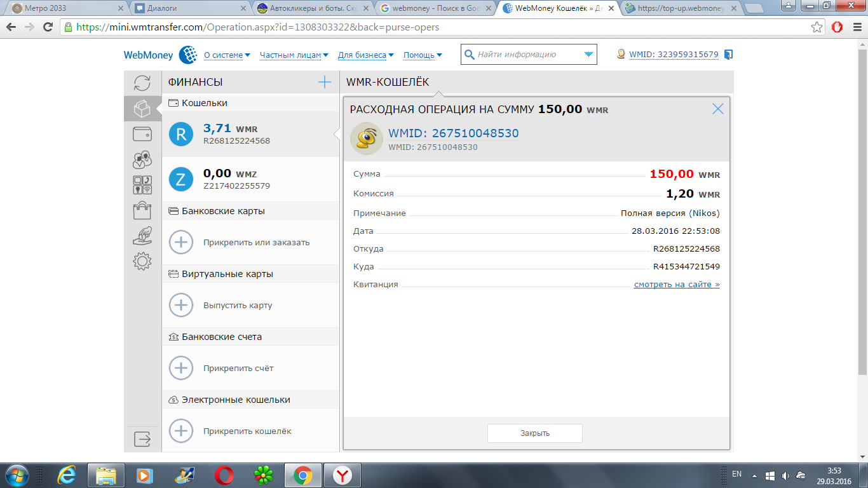This screenshot has height=488, width=868.
Task: Open the смотреть на сайте link
Action: (x=677, y=284)
